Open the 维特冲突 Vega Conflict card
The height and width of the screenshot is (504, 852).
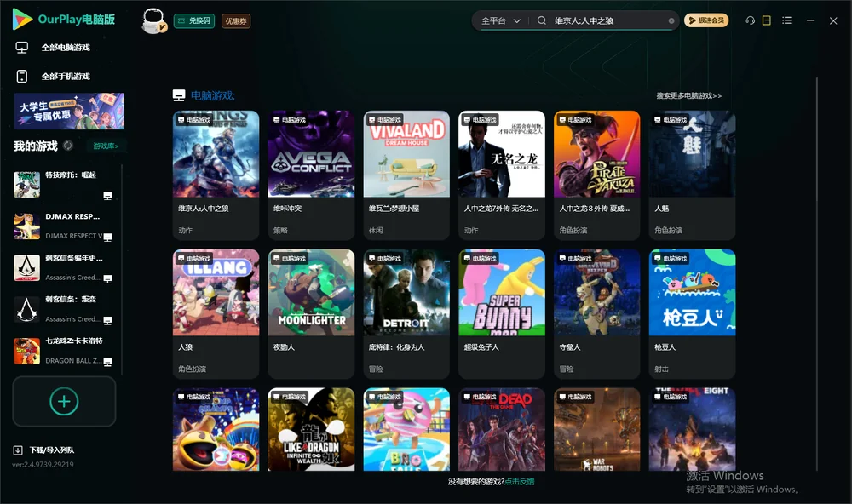pos(311,175)
